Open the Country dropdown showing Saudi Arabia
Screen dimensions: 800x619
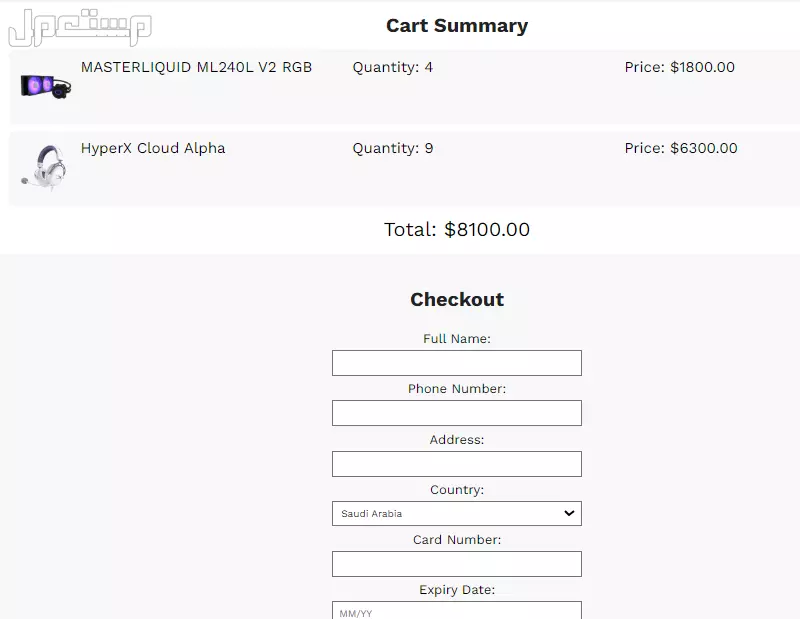[456, 514]
